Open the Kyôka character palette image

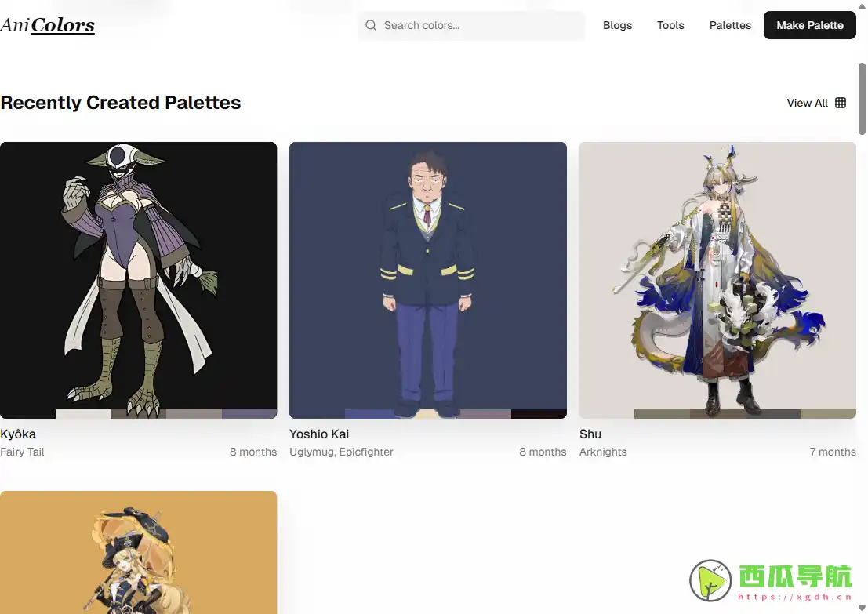(138, 280)
